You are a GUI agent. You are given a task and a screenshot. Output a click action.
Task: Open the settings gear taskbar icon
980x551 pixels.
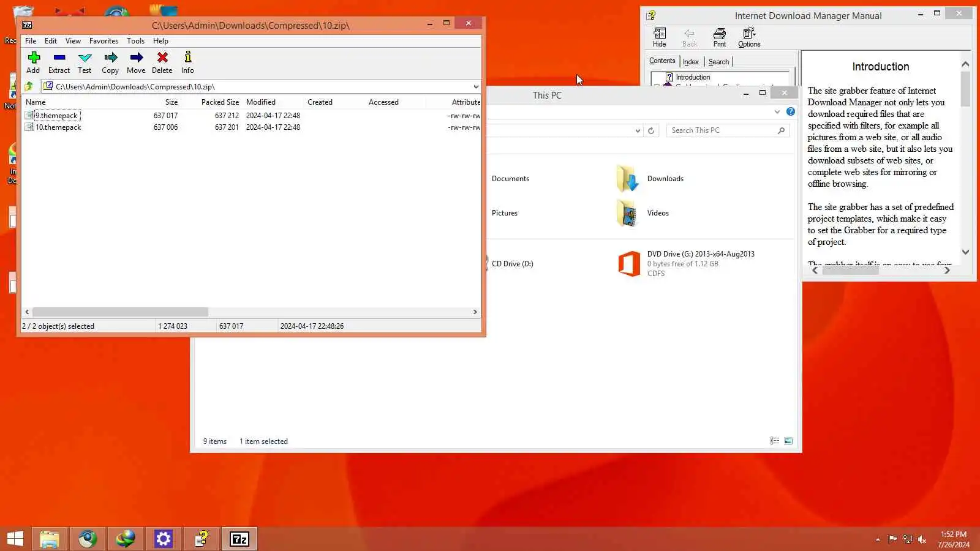click(163, 539)
